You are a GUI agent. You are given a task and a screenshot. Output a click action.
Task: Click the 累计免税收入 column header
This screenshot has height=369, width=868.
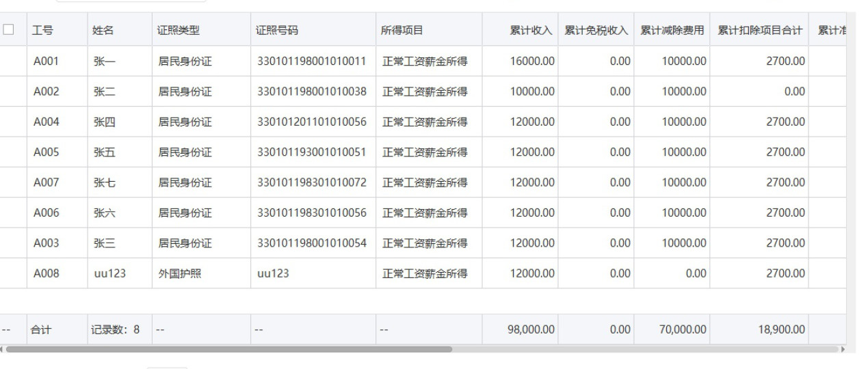pos(596,31)
